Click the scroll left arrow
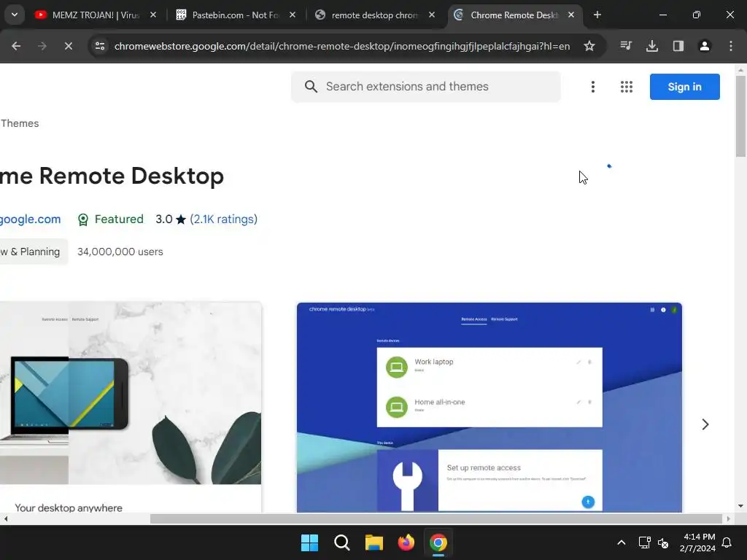 [x=5, y=518]
